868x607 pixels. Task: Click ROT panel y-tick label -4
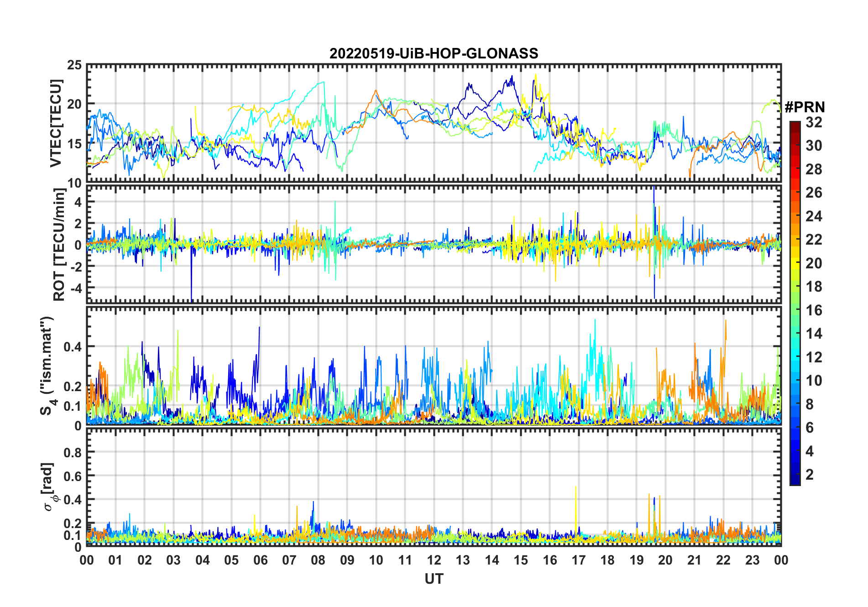click(x=75, y=288)
